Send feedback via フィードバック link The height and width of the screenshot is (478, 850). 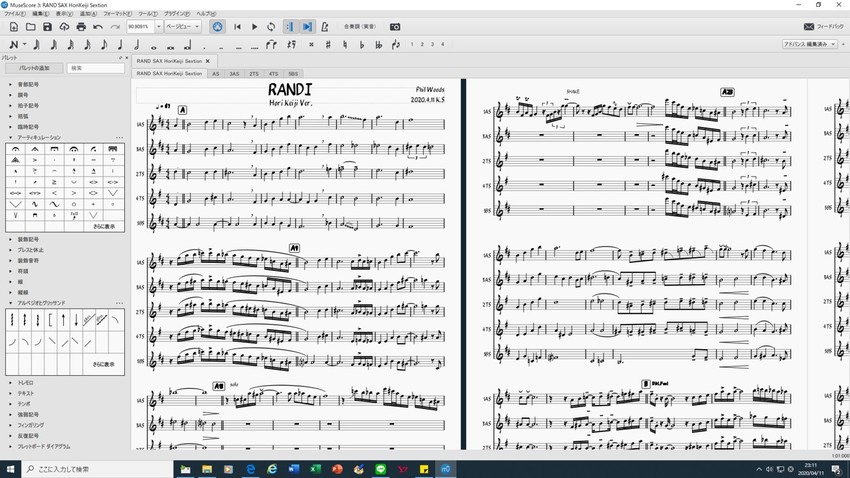click(824, 27)
